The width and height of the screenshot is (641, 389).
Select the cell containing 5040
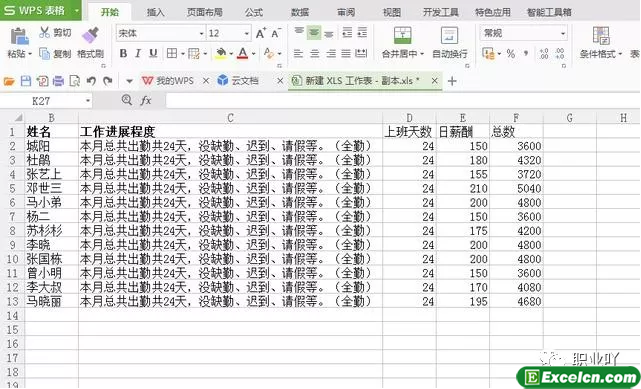tap(516, 188)
